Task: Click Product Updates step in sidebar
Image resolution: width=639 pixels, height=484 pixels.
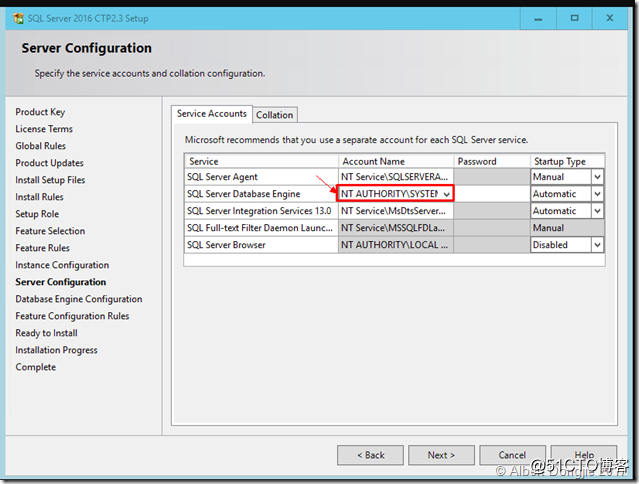Action: pos(49,163)
